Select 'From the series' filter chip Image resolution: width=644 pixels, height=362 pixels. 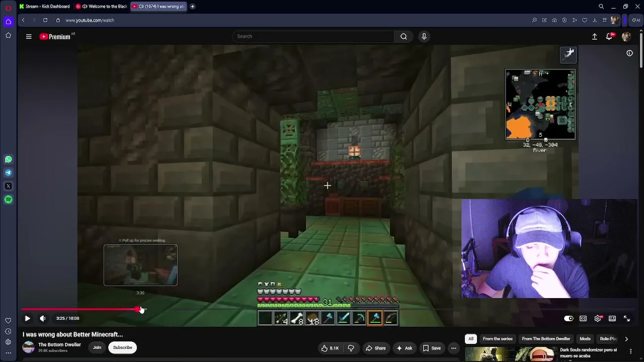[x=498, y=339]
